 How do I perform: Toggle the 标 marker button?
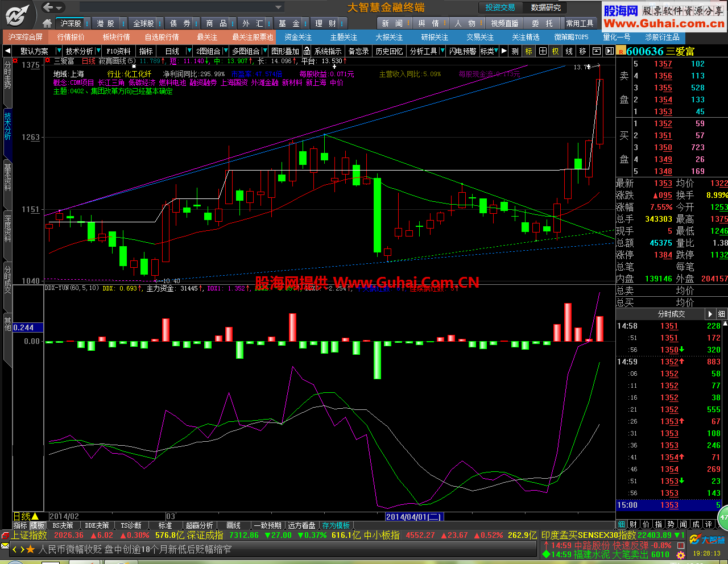(x=529, y=51)
